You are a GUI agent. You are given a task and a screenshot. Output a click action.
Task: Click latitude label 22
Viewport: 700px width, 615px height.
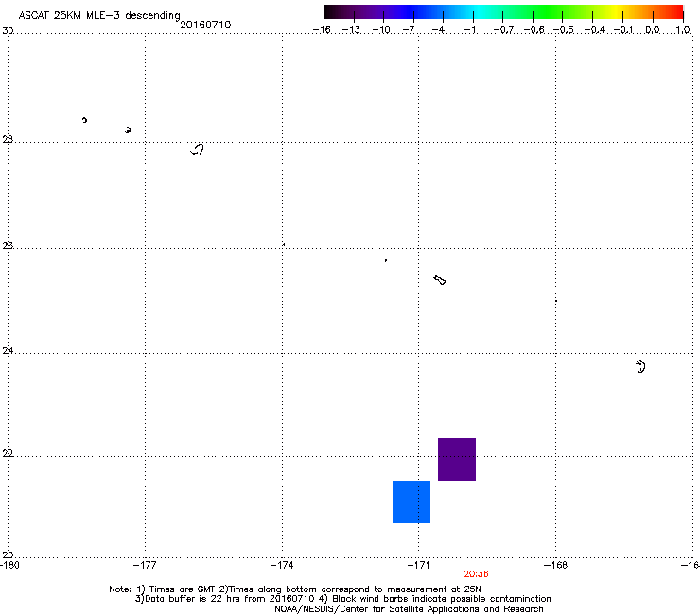tap(8, 453)
